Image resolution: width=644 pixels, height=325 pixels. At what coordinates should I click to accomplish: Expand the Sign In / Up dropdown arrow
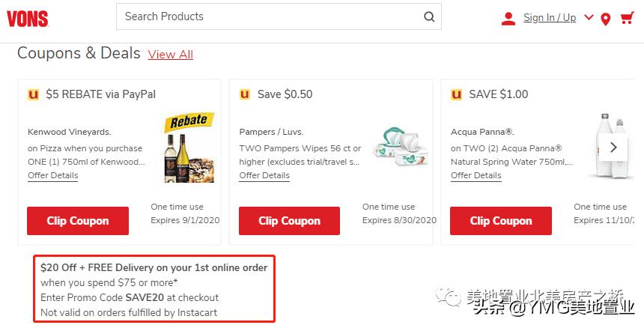[x=589, y=17]
